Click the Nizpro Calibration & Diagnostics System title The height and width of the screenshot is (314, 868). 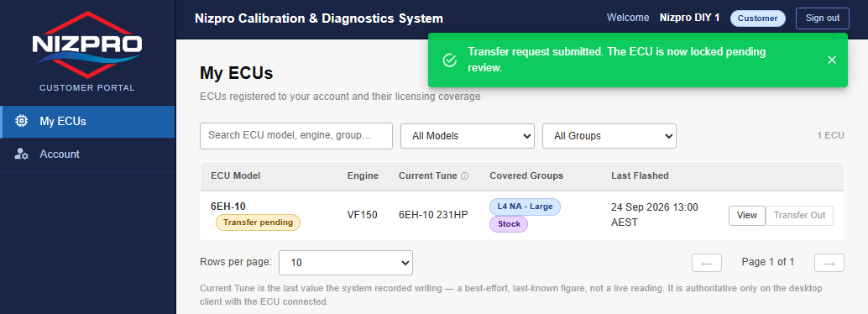click(319, 18)
